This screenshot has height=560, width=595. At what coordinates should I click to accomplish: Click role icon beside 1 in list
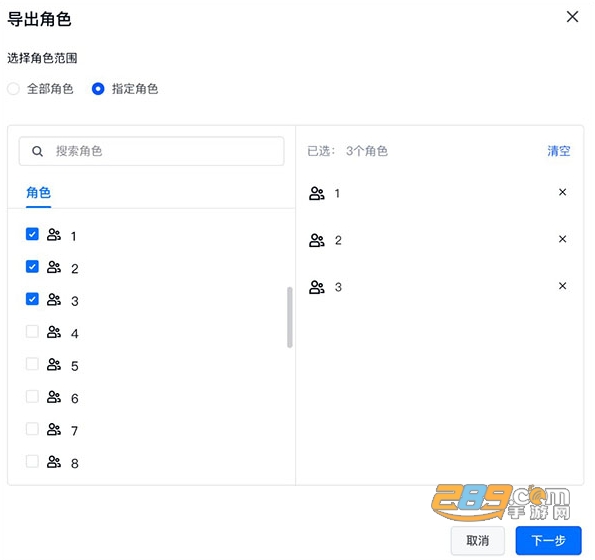pyautogui.click(x=54, y=235)
